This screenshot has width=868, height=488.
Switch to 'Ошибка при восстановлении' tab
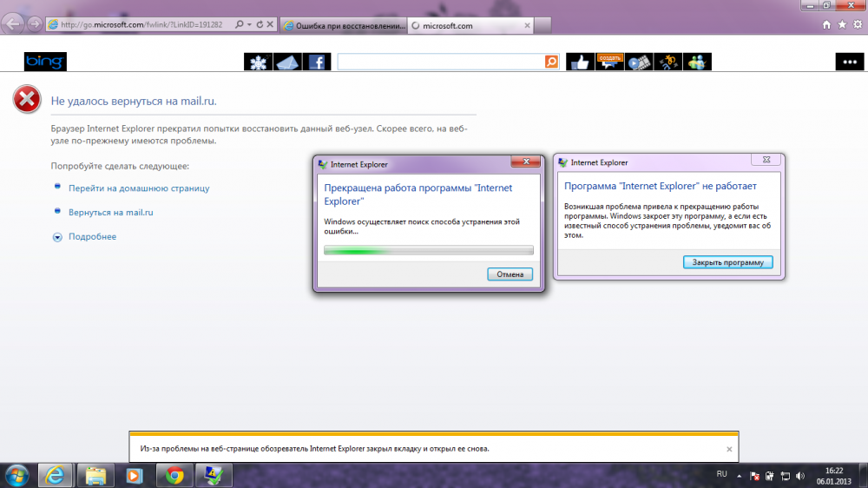coord(344,25)
